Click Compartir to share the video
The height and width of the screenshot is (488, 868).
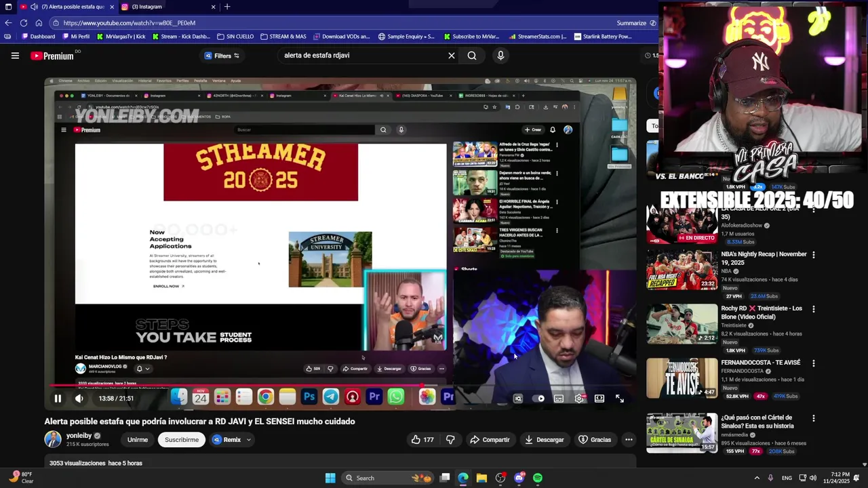click(490, 440)
